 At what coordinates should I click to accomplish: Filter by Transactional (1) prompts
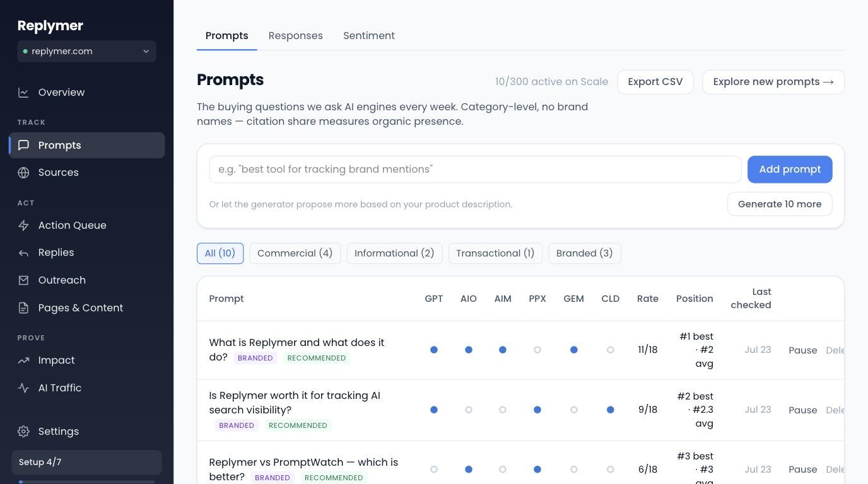pyautogui.click(x=495, y=253)
